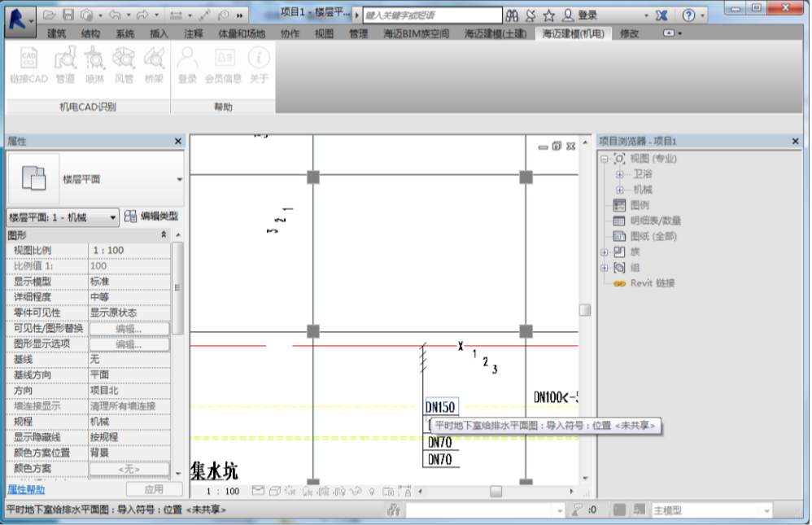Click the 应用 apply button
Viewport: 812px width, 525px height.
[155, 489]
